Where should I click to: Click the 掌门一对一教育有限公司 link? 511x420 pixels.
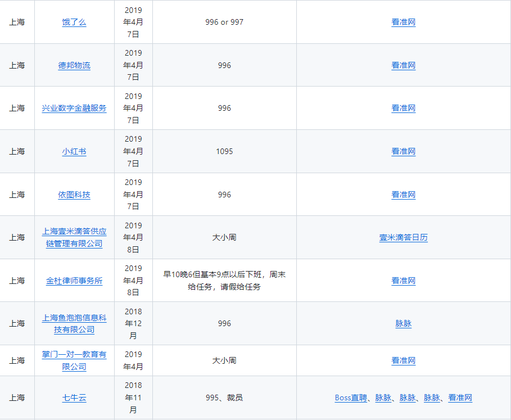pos(74,361)
